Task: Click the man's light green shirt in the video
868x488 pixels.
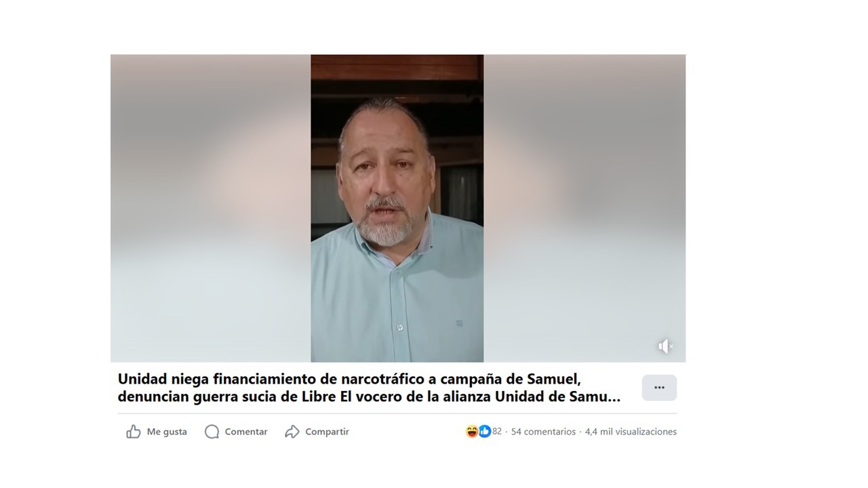Action: [x=397, y=298]
